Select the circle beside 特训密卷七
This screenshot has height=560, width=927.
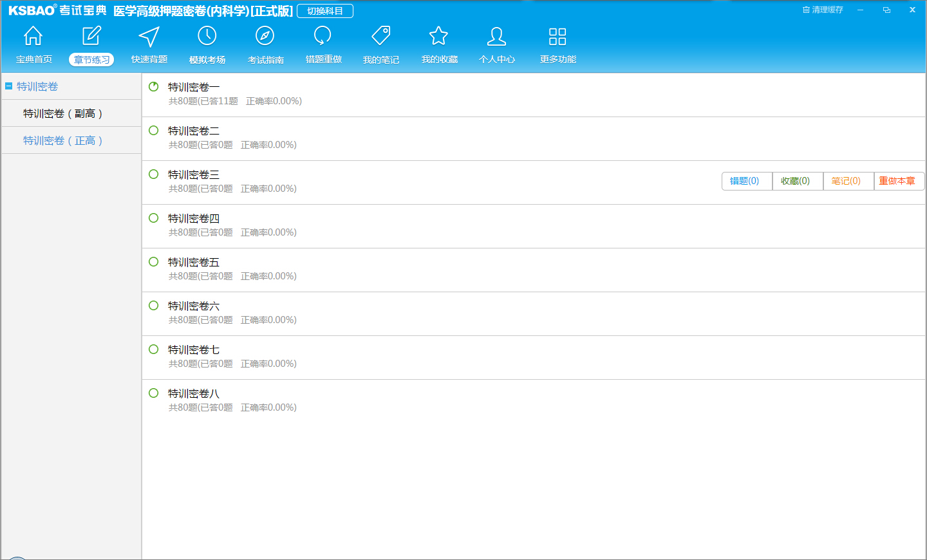tap(153, 349)
